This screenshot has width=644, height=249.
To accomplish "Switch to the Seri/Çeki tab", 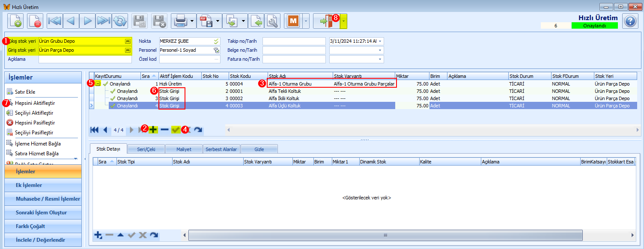I will pos(146,149).
